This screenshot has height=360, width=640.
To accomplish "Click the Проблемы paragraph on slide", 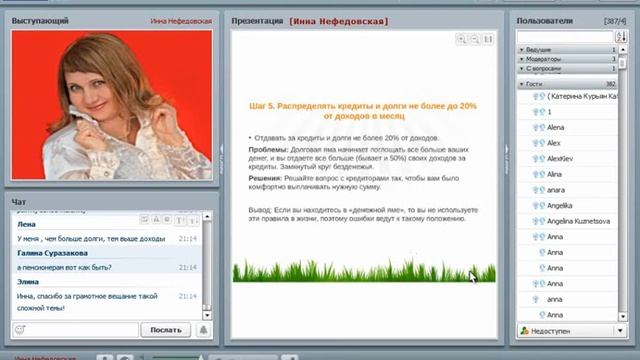I will pos(358,158).
